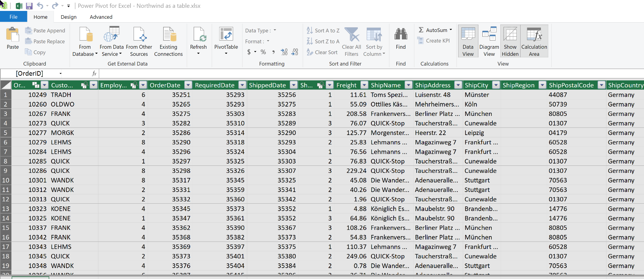Image resolution: width=644 pixels, height=279 pixels.
Task: Click cell TRADH in row 1
Action: [61, 95]
